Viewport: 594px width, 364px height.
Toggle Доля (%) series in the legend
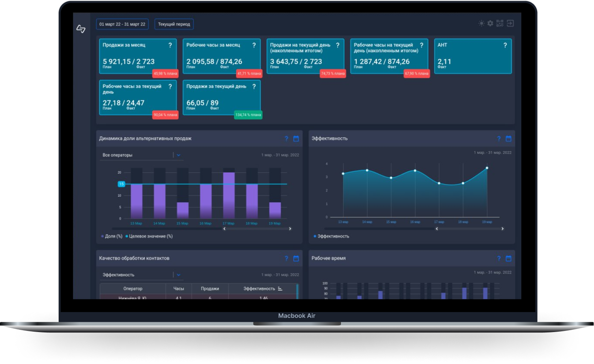tap(112, 236)
